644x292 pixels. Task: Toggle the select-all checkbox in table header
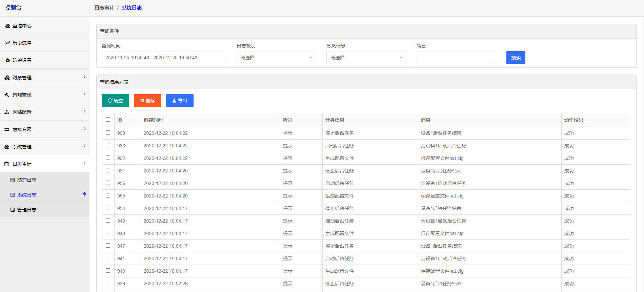108,120
